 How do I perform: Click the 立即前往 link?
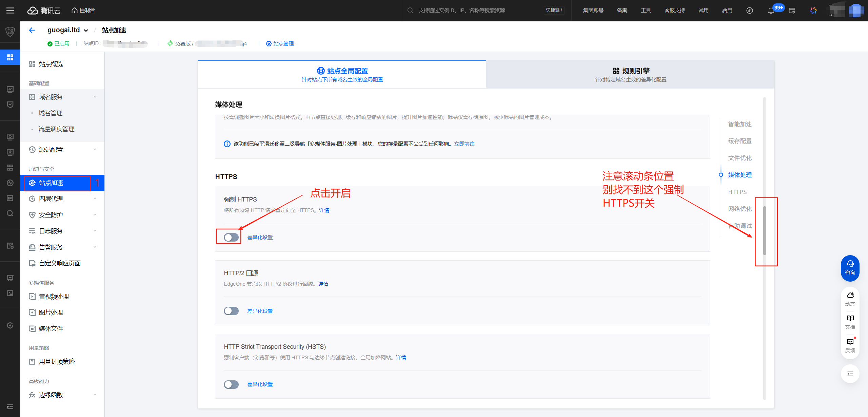point(464,144)
